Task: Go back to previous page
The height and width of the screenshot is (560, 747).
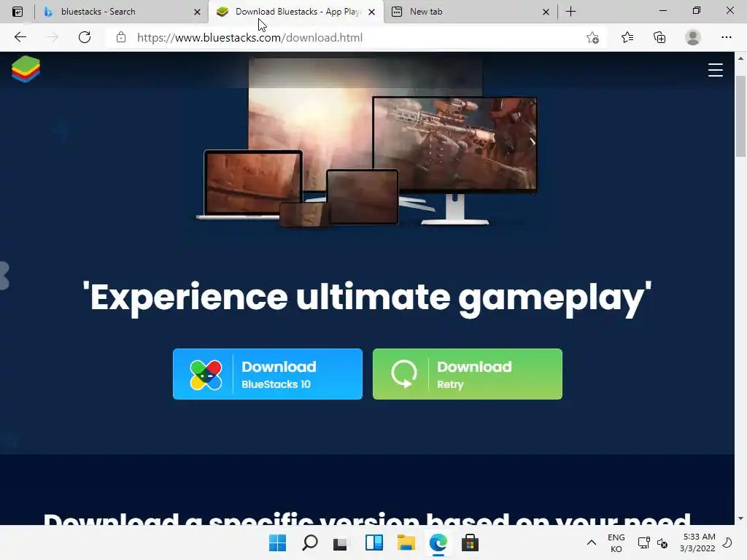Action: tap(20, 37)
